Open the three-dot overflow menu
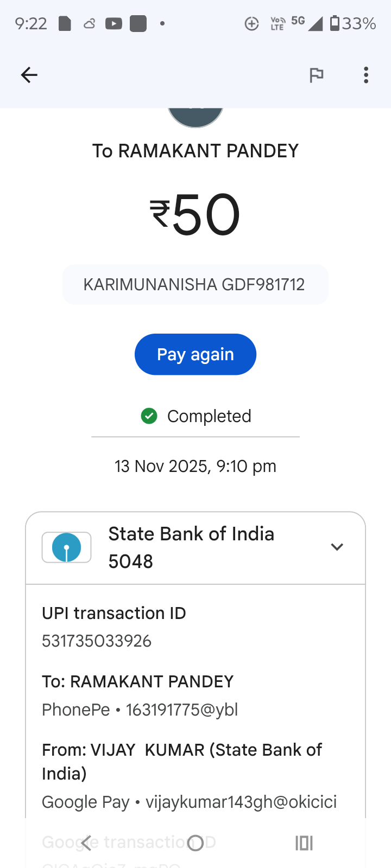 (x=366, y=75)
